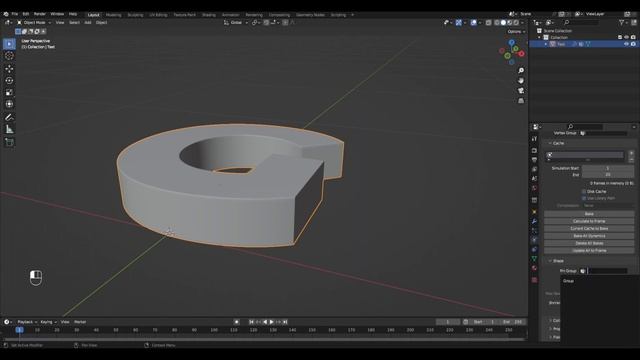640x360 pixels.
Task: Collapse the Cache panel
Action: 550,143
